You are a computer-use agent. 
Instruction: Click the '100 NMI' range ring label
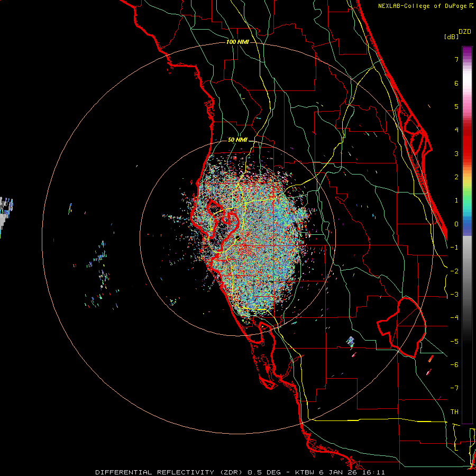237,42
